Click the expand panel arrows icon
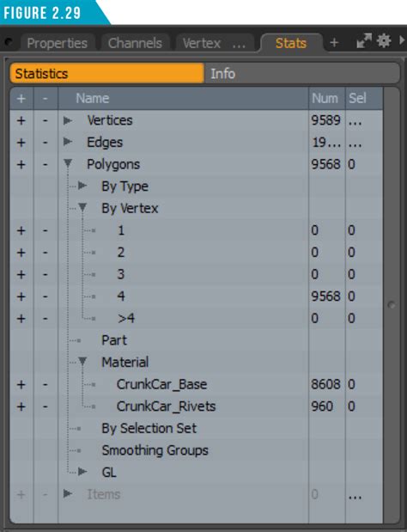Image resolution: width=407 pixels, height=532 pixels. tap(364, 41)
